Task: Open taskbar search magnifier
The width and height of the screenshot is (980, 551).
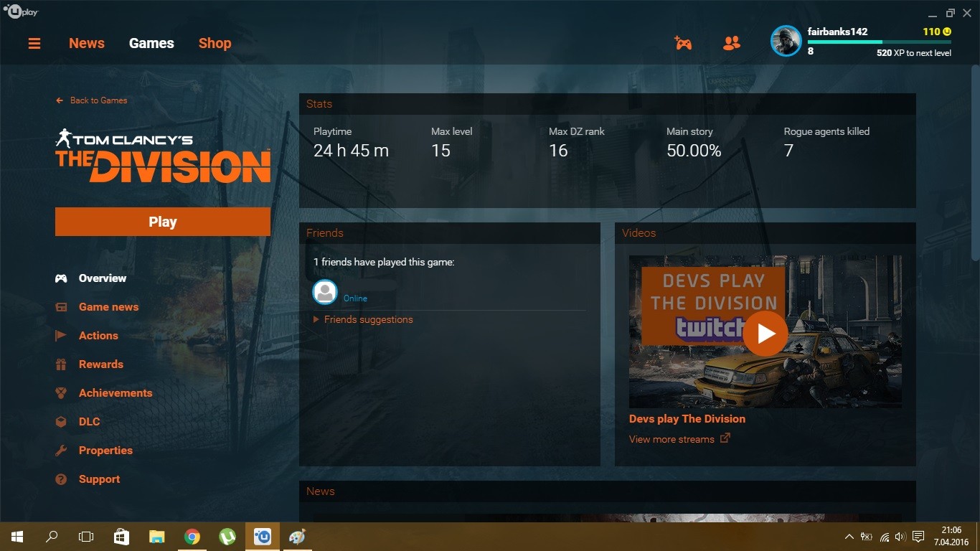Action: click(52, 537)
